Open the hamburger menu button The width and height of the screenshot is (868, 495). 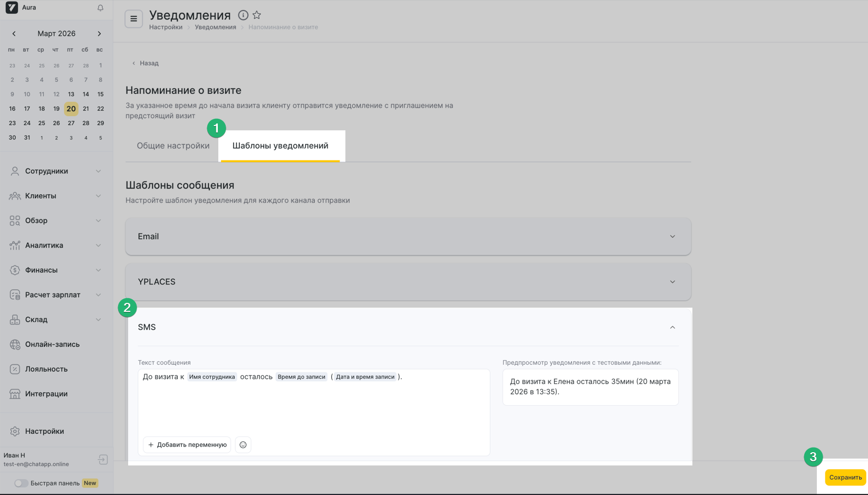click(133, 19)
